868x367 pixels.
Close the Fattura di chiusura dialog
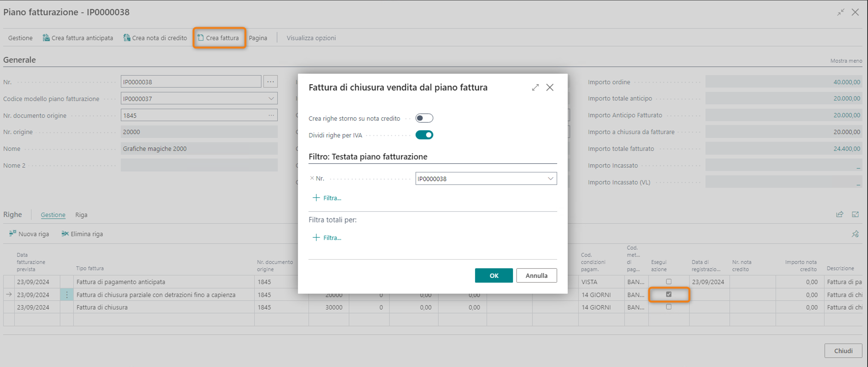[x=550, y=87]
